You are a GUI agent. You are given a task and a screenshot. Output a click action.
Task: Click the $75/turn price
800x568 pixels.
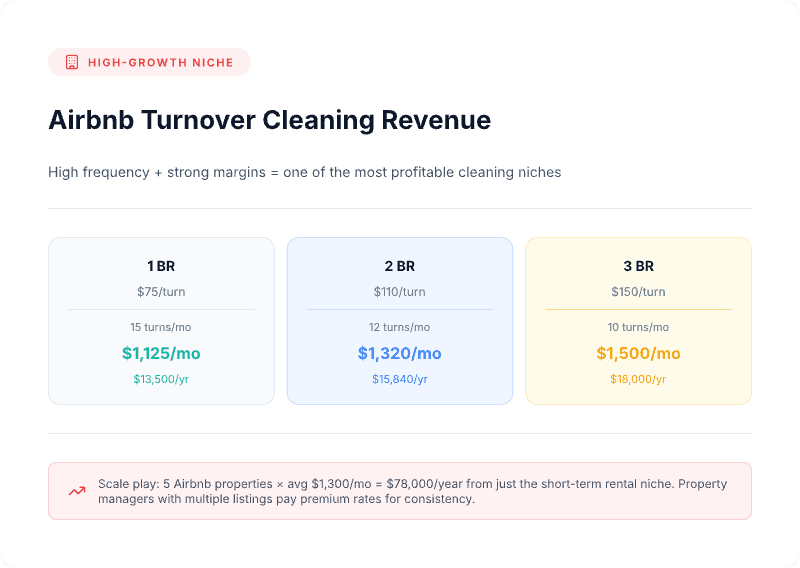tap(161, 292)
